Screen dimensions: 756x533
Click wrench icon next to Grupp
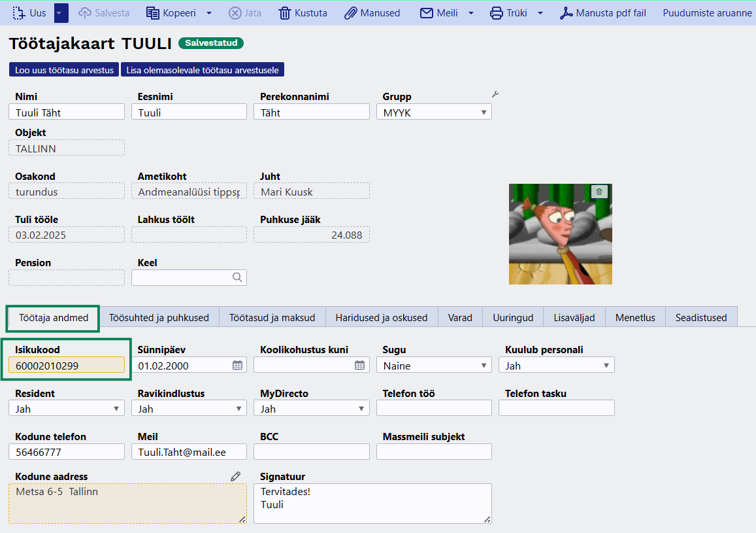(495, 95)
